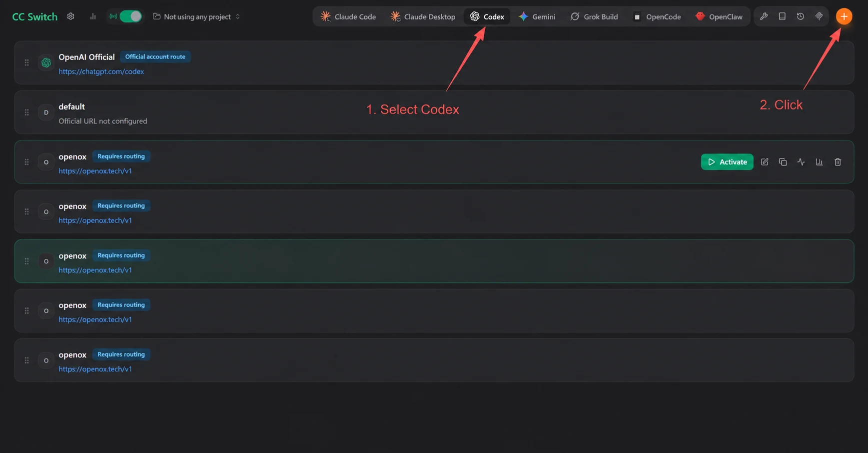The width and height of the screenshot is (868, 453).
Task: Open the settings gear next to CC Switch
Action: coord(70,16)
